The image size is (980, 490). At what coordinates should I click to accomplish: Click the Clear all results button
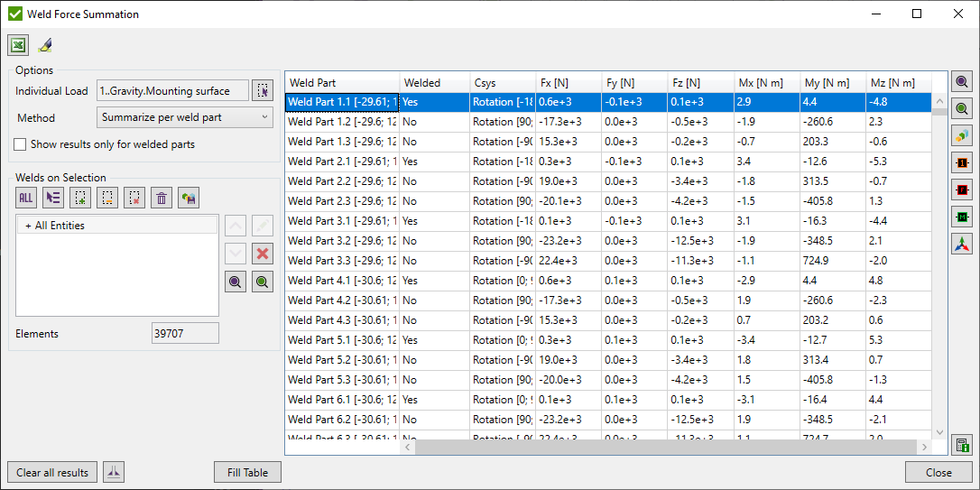[52, 472]
